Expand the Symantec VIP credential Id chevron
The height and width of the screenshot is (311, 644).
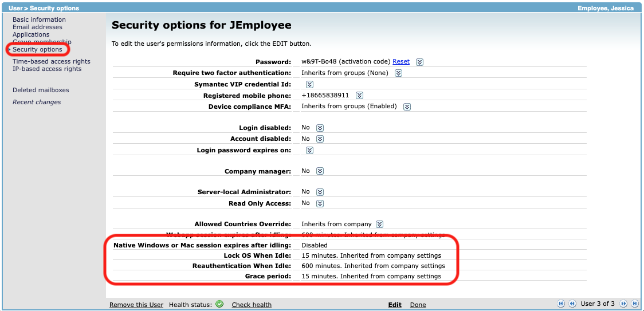pos(309,84)
